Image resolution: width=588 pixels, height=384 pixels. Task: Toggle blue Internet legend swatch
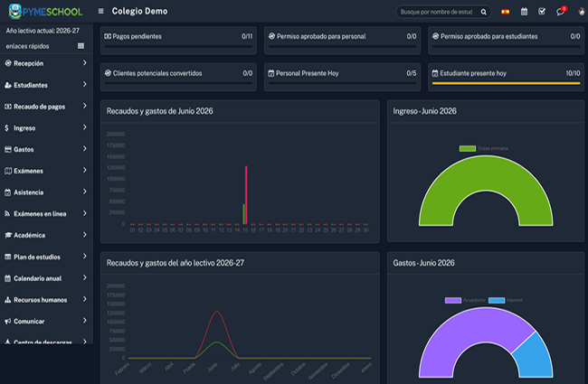[497, 300]
